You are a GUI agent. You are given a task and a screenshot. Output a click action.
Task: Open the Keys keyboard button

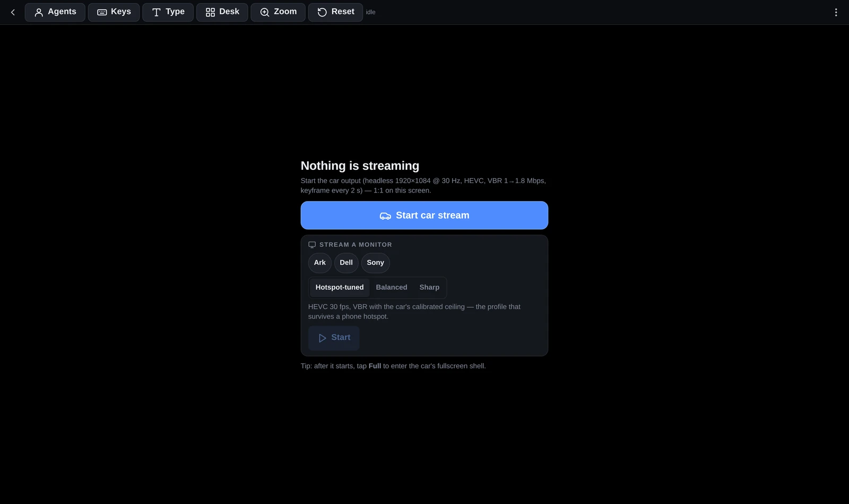click(x=114, y=12)
